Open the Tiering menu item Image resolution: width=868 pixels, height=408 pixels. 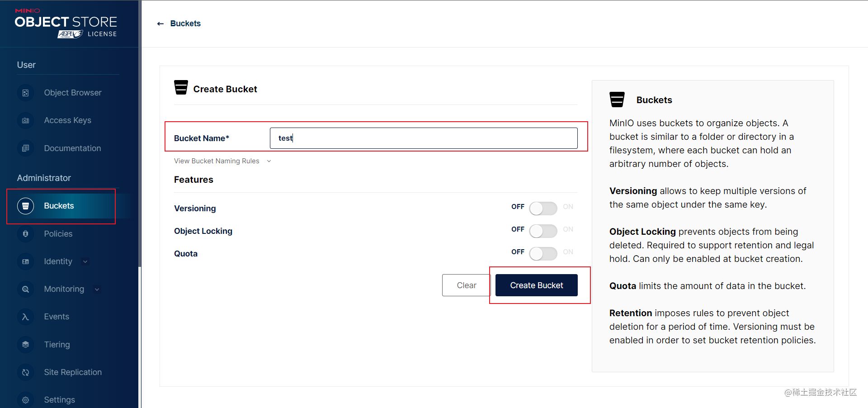pos(57,345)
